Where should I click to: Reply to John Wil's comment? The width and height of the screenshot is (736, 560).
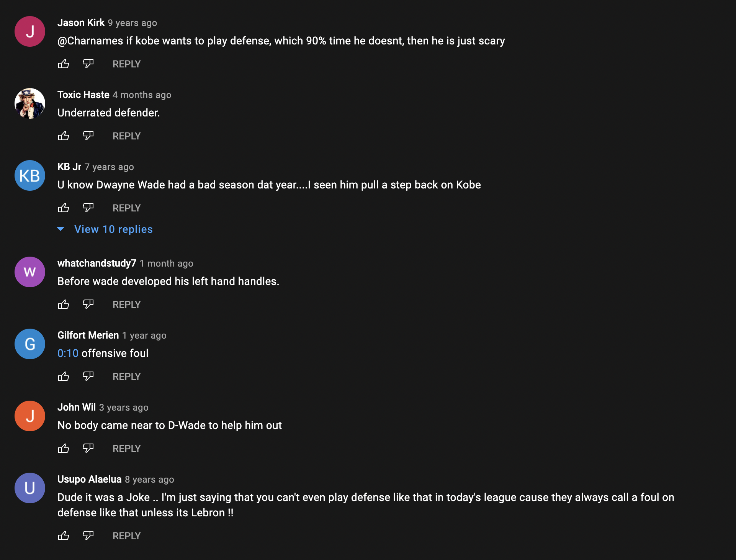[126, 449]
